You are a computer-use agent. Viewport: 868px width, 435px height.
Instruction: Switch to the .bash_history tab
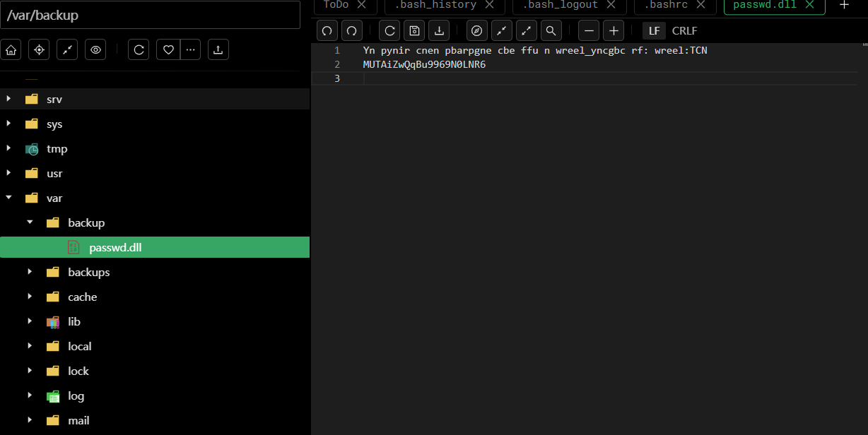point(435,4)
